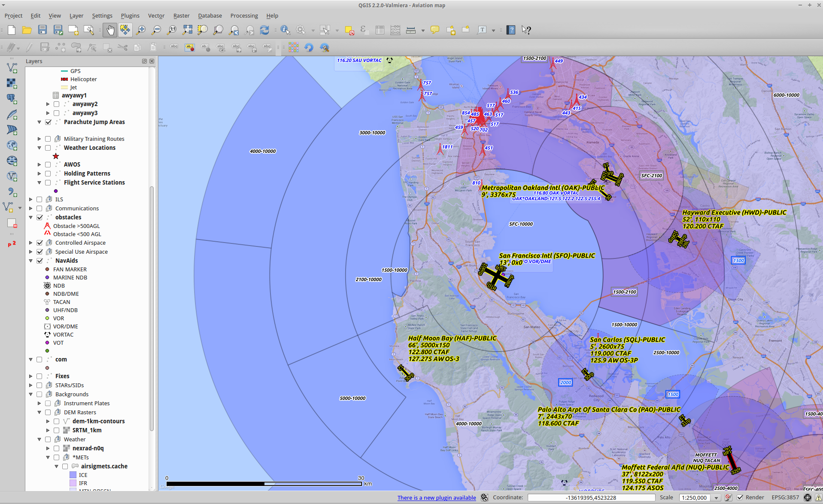Image resolution: width=823 pixels, height=504 pixels.
Task: Create a new project with the blank page icon
Action: pyautogui.click(x=12, y=30)
